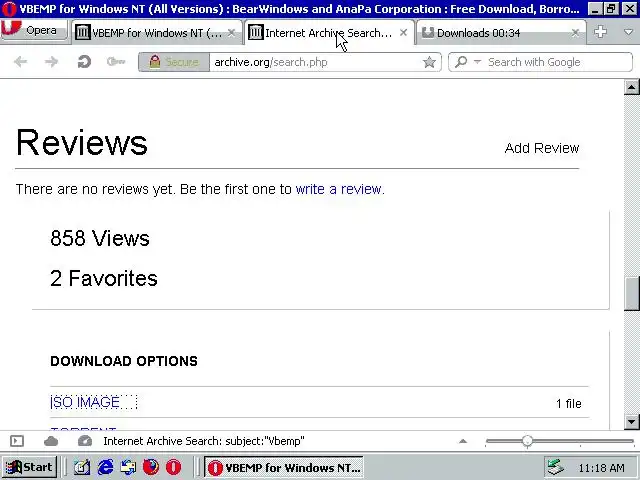The image size is (640, 480).
Task: Click the Show Desktop quick launch icon
Action: coord(128,467)
